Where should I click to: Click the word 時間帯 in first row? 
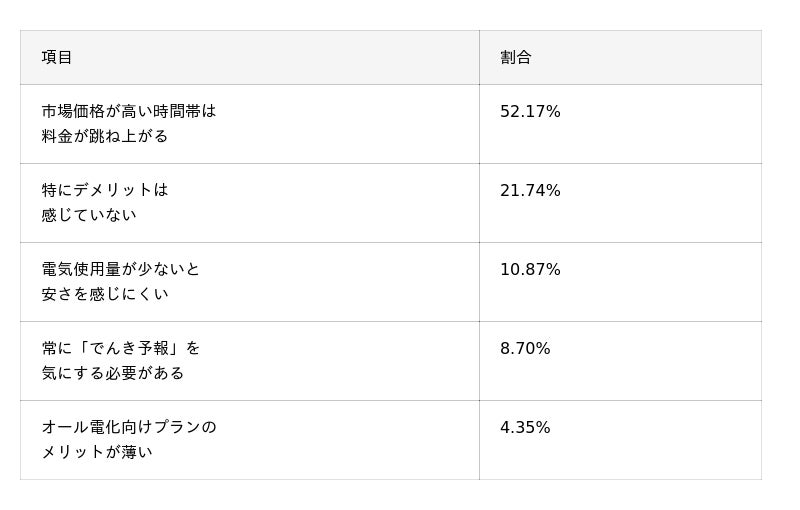point(176,111)
